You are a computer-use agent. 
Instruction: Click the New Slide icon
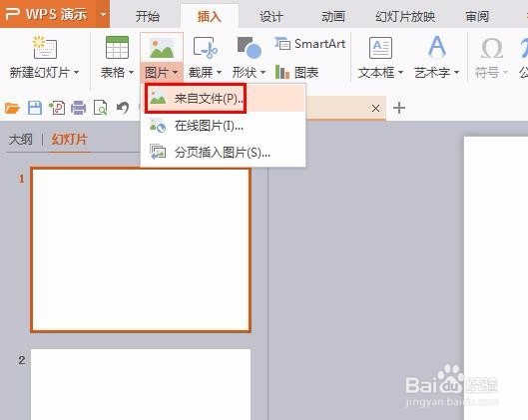coord(45,48)
